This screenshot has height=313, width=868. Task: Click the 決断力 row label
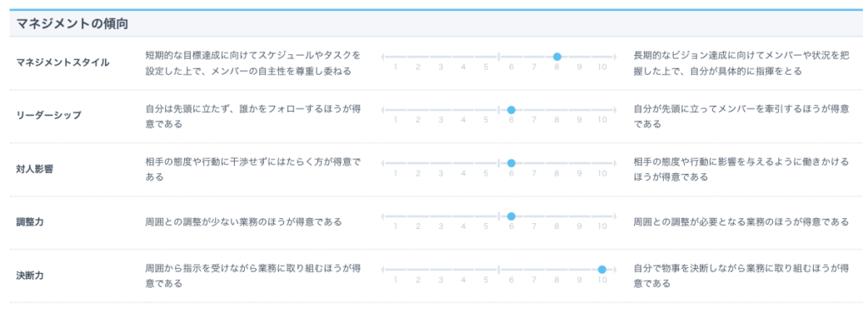click(x=30, y=276)
